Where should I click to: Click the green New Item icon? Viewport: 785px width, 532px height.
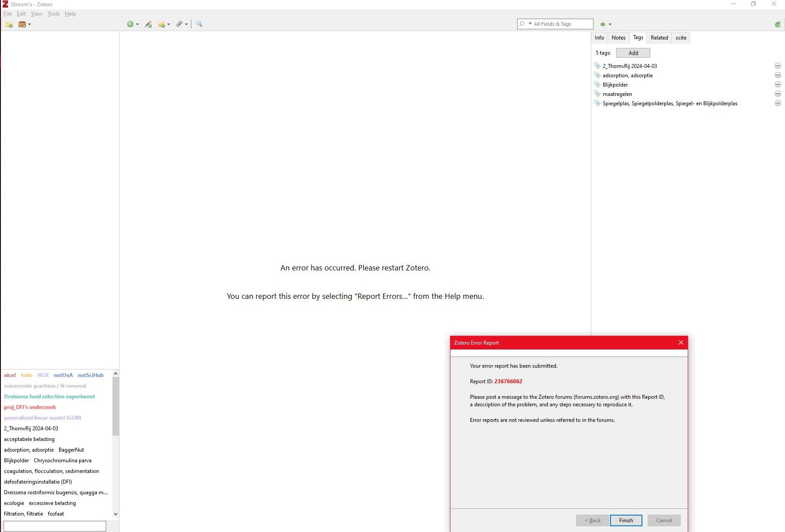130,24
